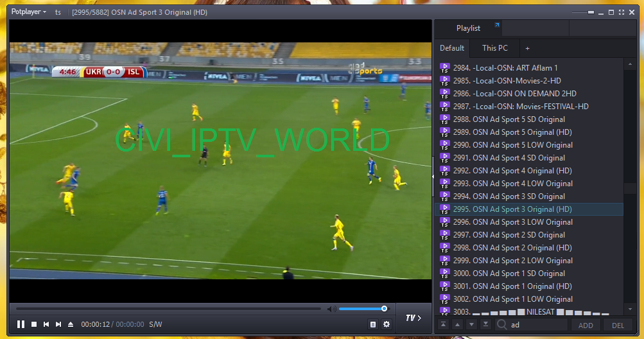The width and height of the screenshot is (644, 339).
Task: Detach playlist using the pop-out arrow icon
Action: click(x=496, y=26)
